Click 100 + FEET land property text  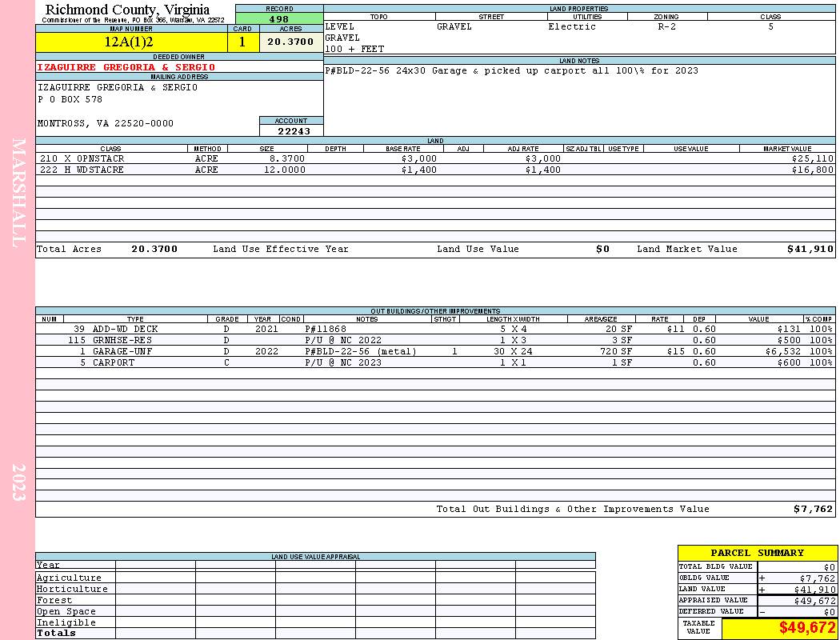354,50
